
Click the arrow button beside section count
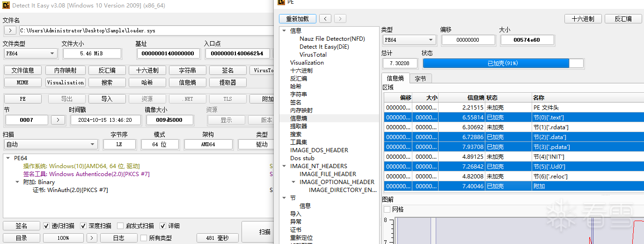tap(58, 120)
